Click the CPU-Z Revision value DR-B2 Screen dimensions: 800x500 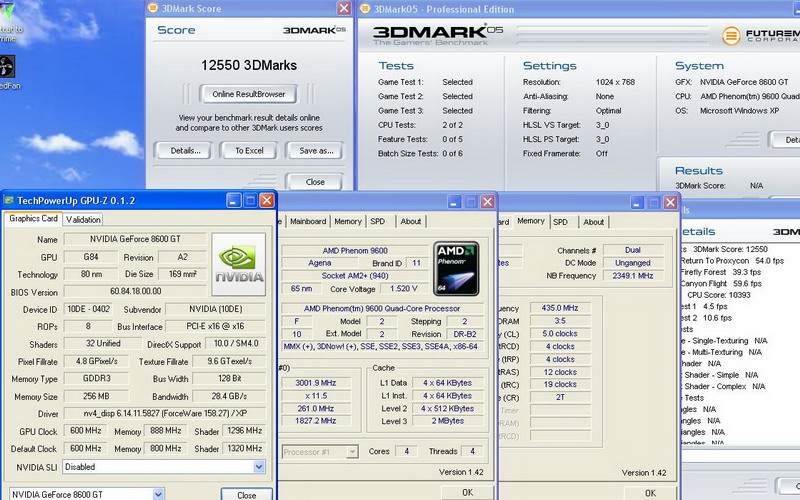(465, 334)
